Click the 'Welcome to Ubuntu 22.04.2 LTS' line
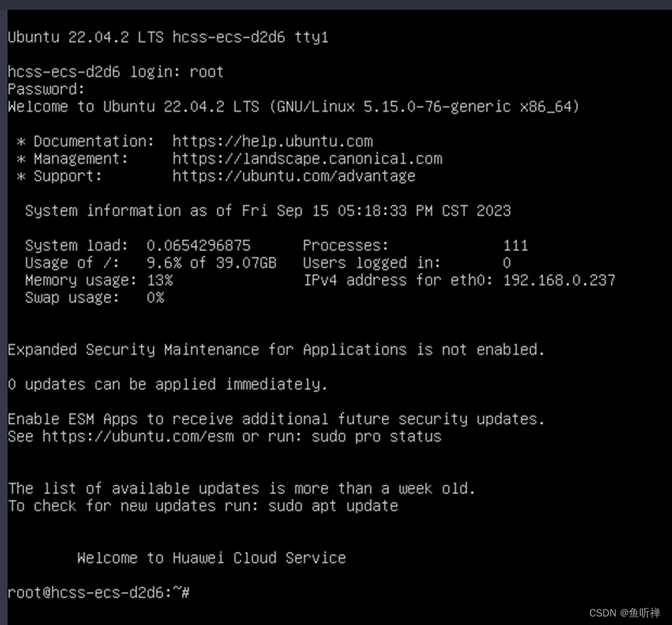 click(x=294, y=107)
